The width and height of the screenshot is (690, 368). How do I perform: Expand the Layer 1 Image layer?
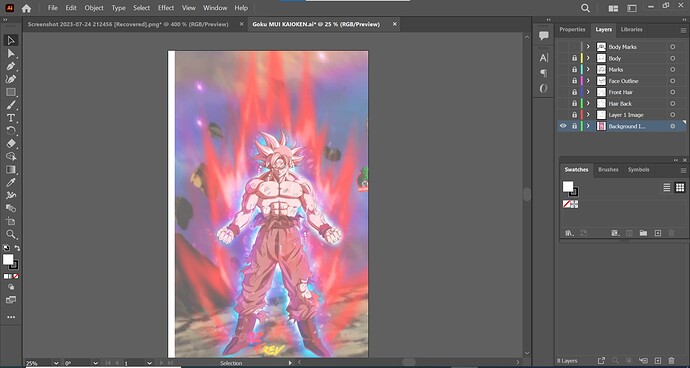click(588, 114)
